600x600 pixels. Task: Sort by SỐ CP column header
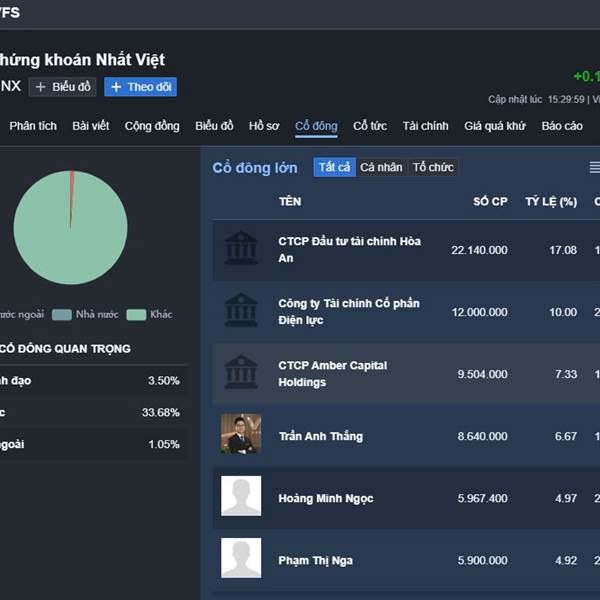pyautogui.click(x=490, y=202)
